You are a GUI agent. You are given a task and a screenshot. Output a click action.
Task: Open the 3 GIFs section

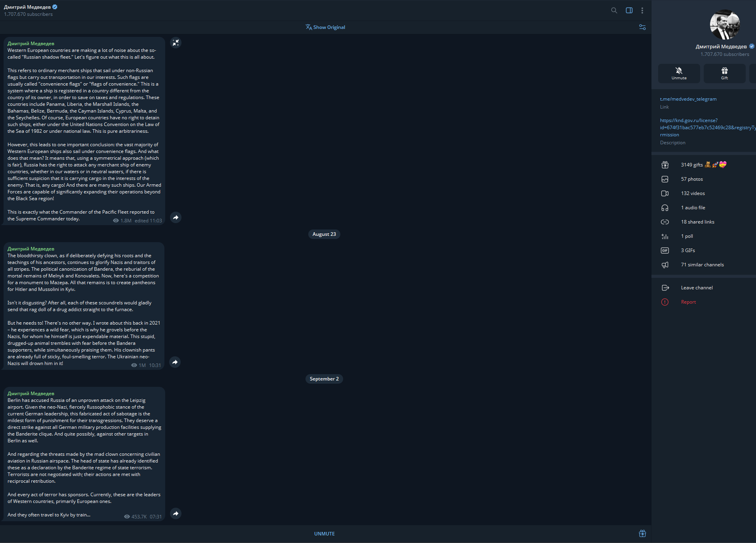[x=704, y=250]
